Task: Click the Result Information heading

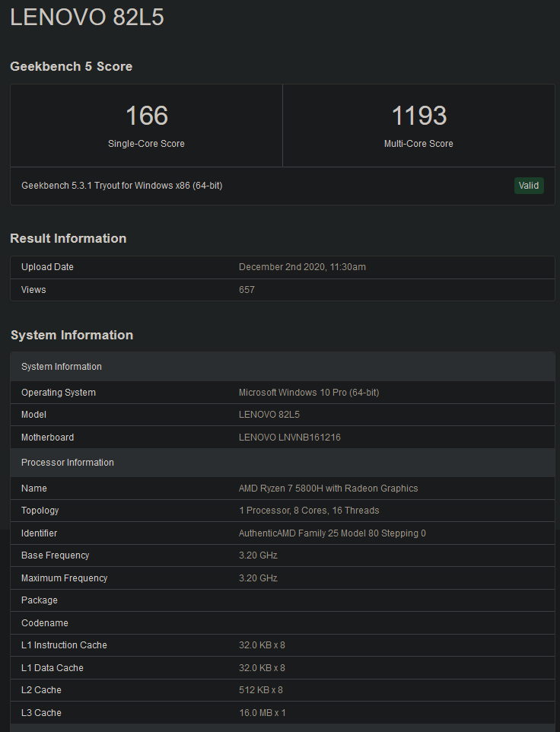Action: point(68,239)
